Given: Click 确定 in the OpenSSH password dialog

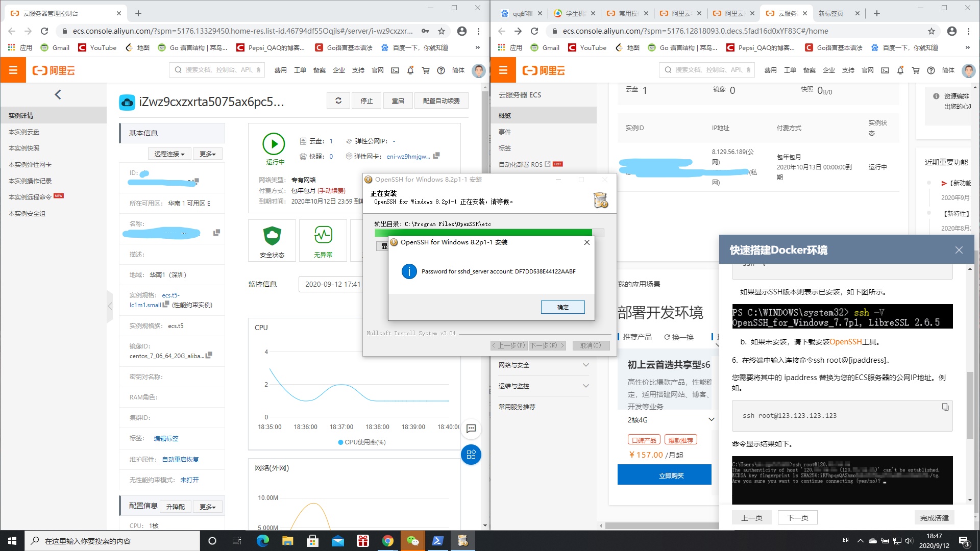Looking at the screenshot, I should click(x=562, y=307).
